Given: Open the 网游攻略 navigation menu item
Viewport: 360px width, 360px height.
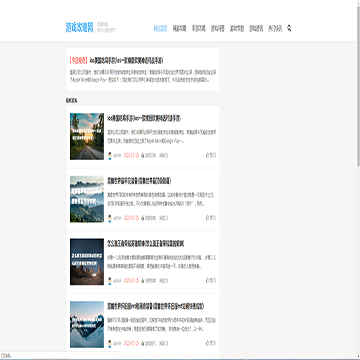Looking at the screenshot, I should click(x=179, y=28).
